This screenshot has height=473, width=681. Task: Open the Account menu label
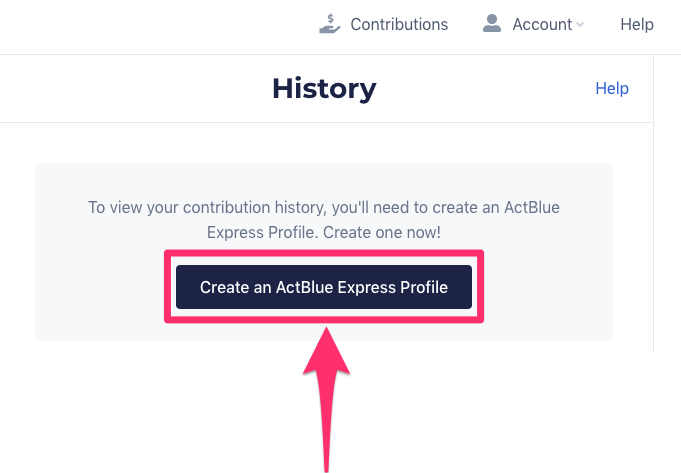pos(542,24)
